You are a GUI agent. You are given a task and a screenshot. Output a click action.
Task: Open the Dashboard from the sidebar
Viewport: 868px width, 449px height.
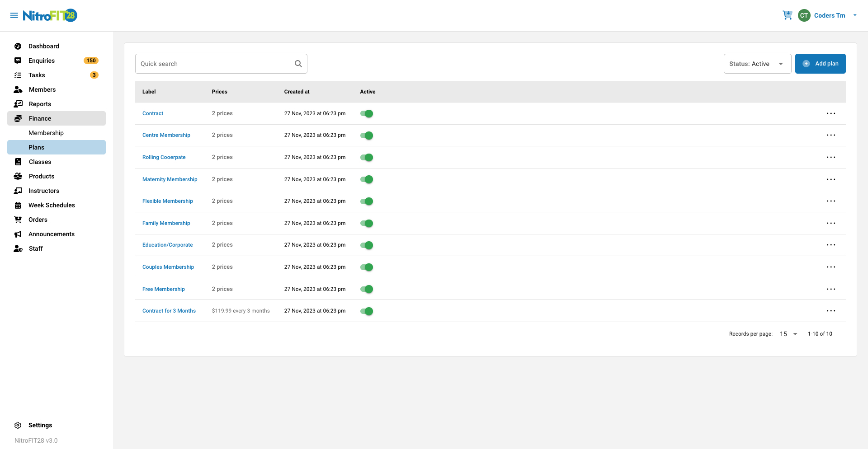point(18,46)
